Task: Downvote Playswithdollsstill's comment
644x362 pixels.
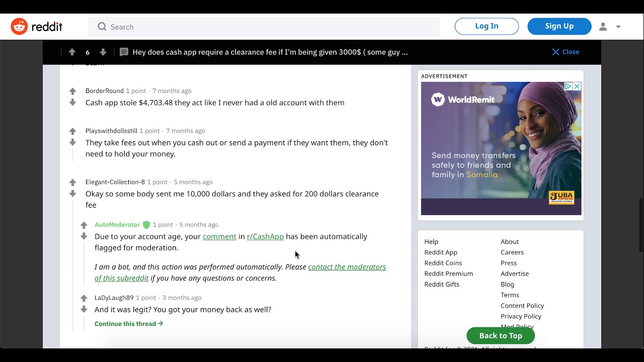Action: (x=72, y=143)
